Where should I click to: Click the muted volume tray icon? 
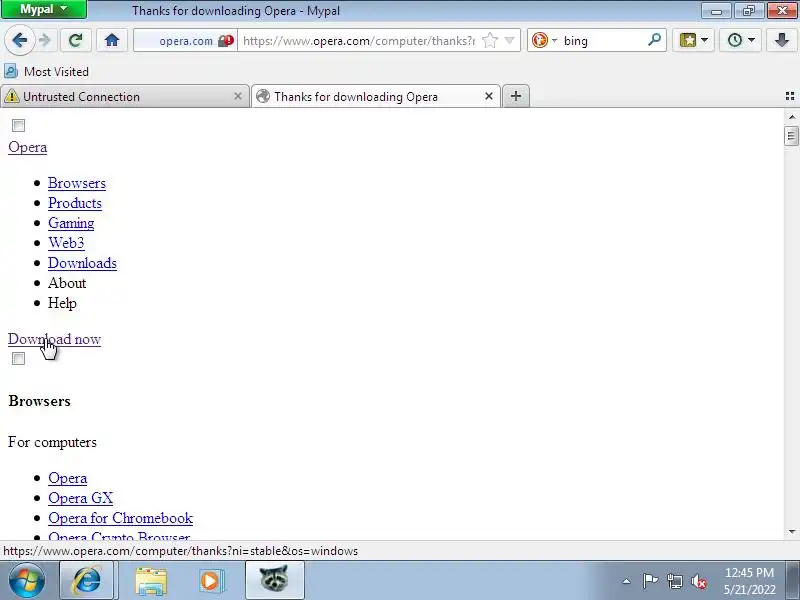point(699,581)
